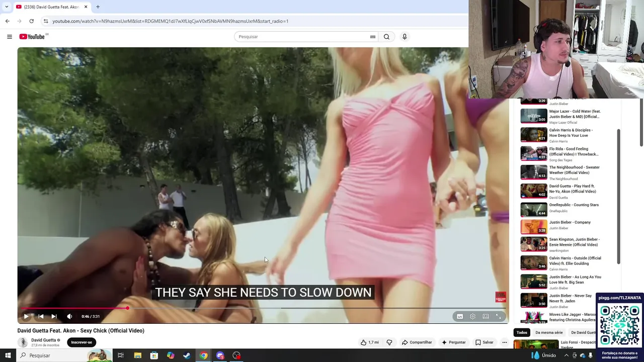
Task: Open the on-screen keyboard in the search box
Action: coord(373,37)
